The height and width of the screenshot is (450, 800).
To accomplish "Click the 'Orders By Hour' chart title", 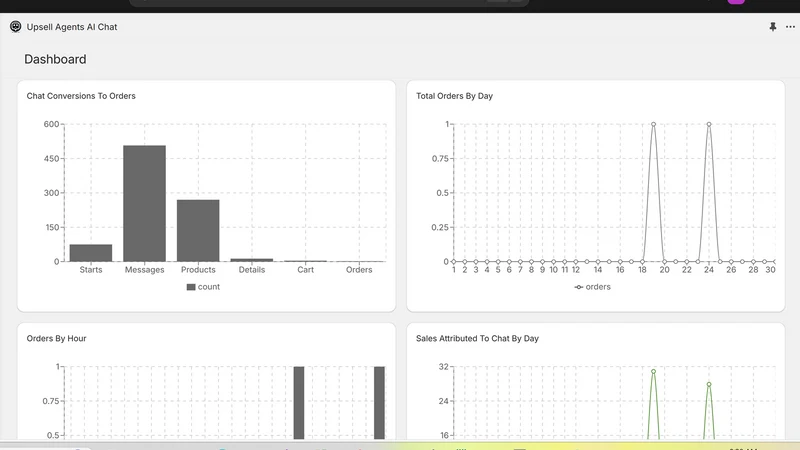I will click(x=56, y=338).
